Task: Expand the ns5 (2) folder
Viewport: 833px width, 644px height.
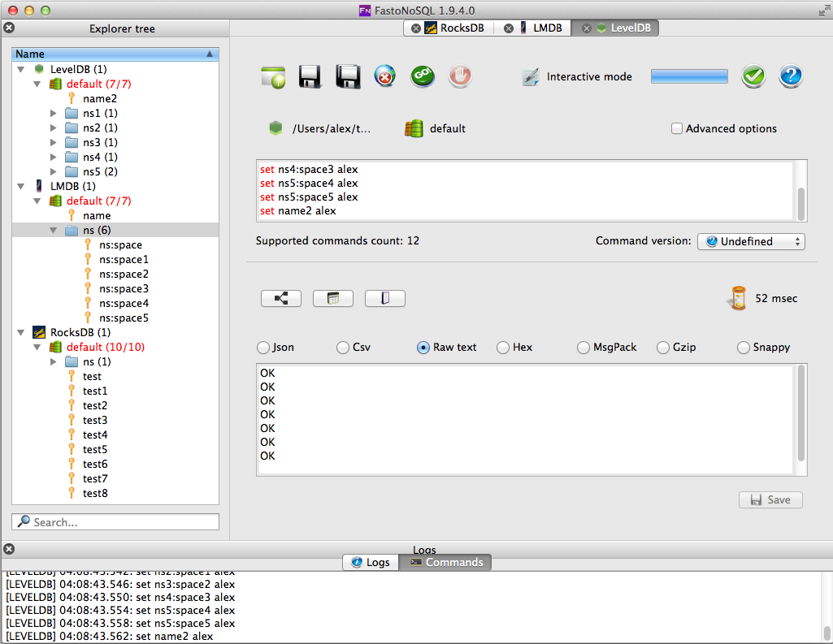Action: click(x=53, y=171)
